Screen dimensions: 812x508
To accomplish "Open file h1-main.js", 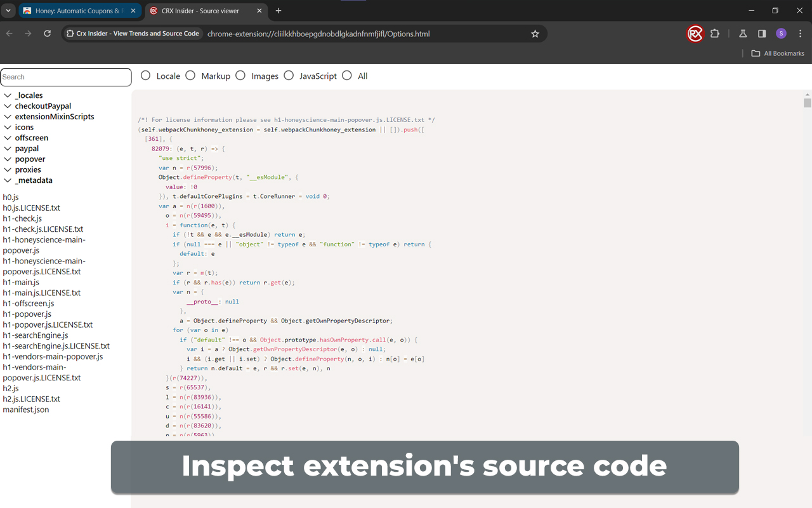I will tap(21, 282).
